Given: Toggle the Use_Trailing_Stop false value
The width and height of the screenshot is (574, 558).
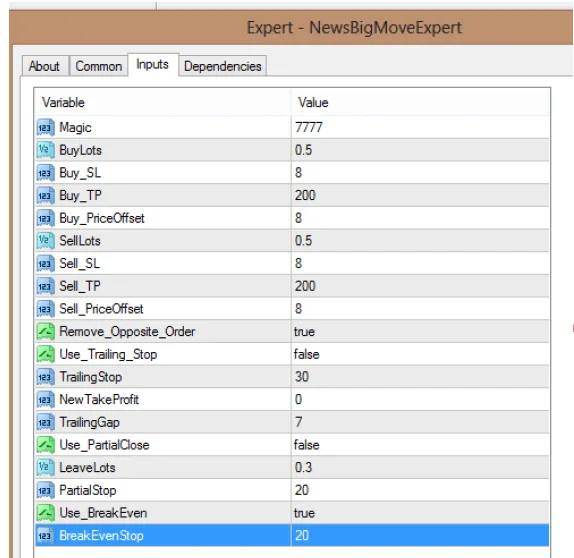Looking at the screenshot, I should pyautogui.click(x=420, y=354).
